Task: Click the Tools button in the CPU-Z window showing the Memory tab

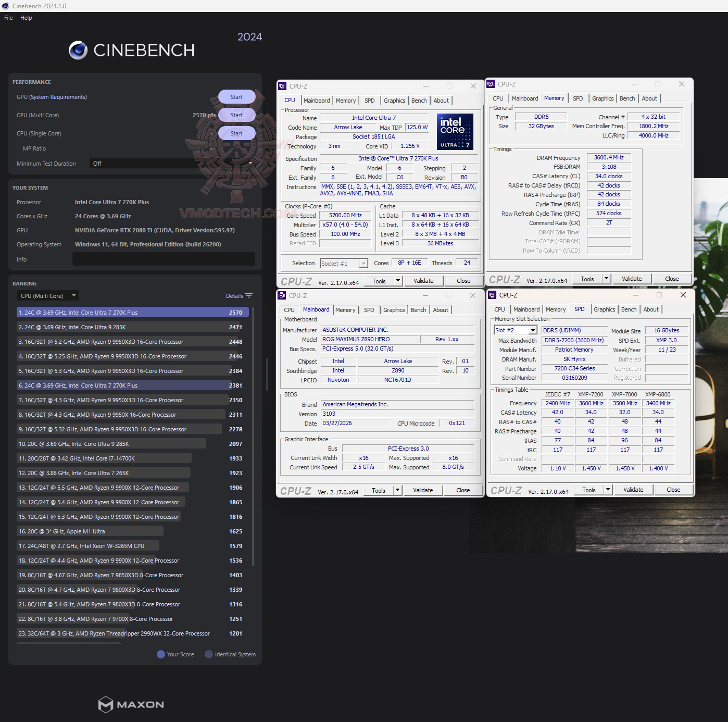Action: (x=587, y=279)
